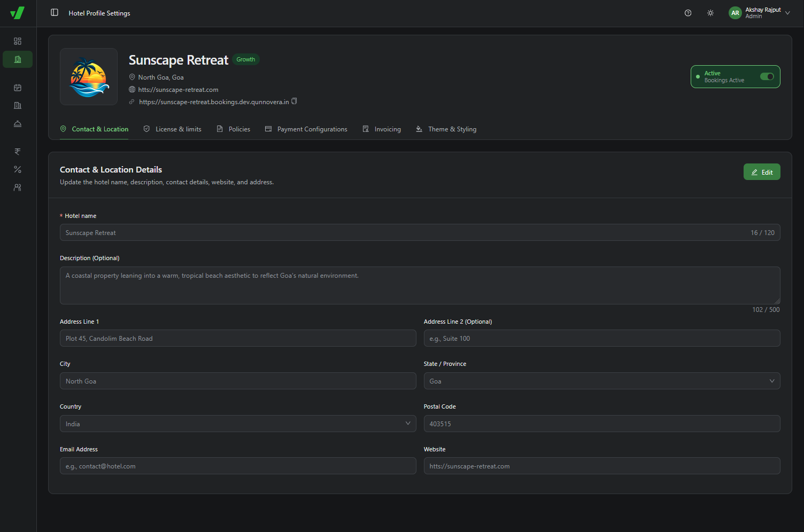This screenshot has width=804, height=532.
Task: Click the Hotel Profile Settings title
Action: [99, 13]
